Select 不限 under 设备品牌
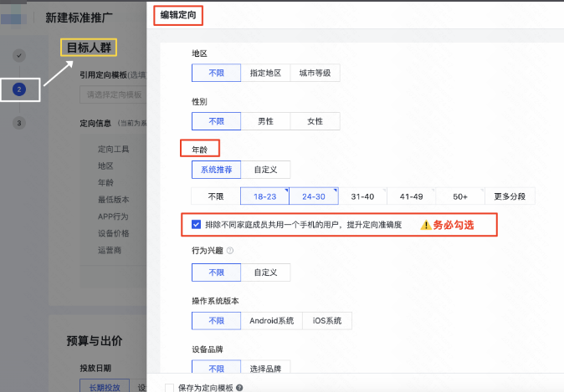 pos(216,368)
